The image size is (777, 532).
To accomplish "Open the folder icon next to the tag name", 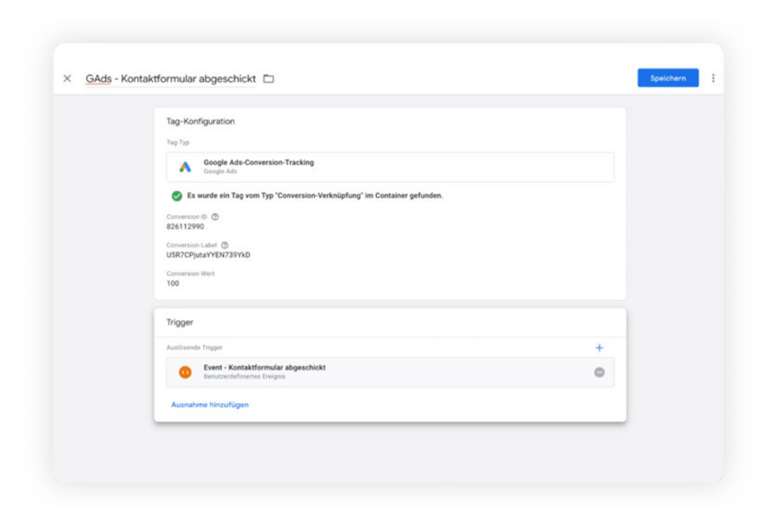I will pyautogui.click(x=269, y=78).
